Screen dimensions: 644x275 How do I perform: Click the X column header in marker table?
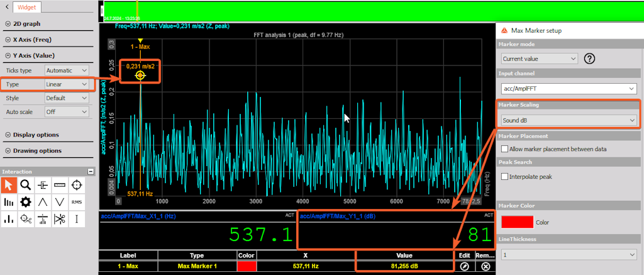[x=305, y=255]
